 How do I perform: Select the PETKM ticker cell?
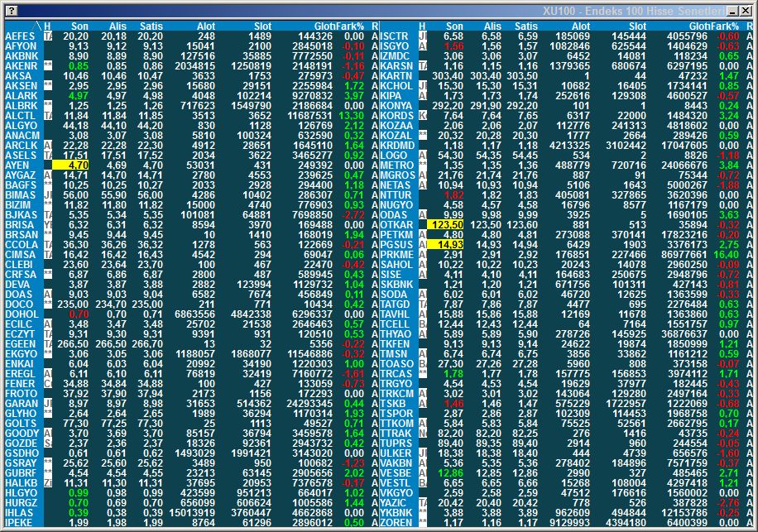396,235
